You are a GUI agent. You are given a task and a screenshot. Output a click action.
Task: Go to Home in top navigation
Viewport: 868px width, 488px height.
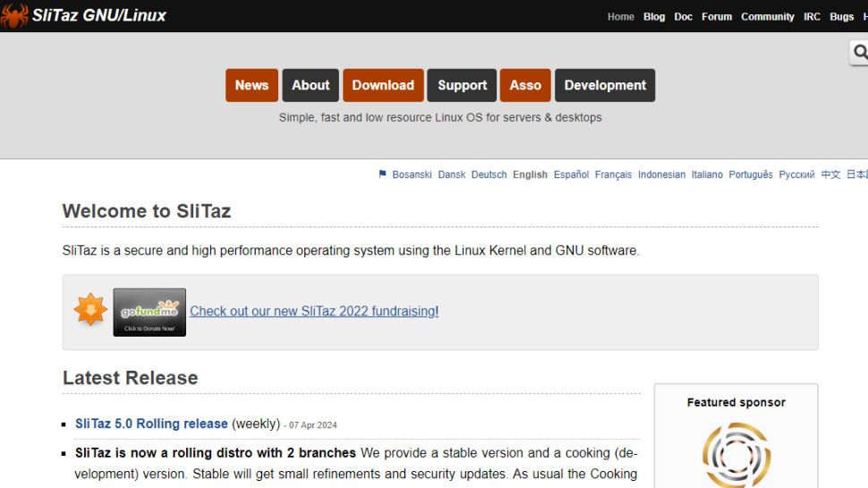pyautogui.click(x=620, y=17)
